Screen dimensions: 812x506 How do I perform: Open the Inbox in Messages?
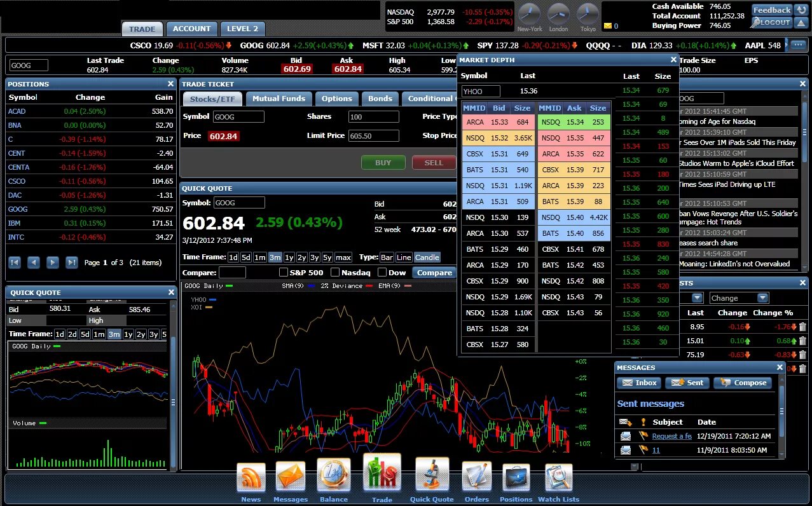[639, 383]
